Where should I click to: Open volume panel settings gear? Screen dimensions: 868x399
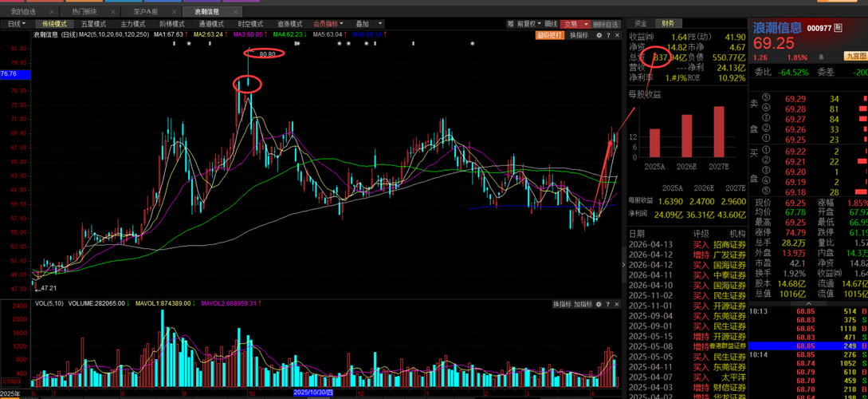[599, 304]
